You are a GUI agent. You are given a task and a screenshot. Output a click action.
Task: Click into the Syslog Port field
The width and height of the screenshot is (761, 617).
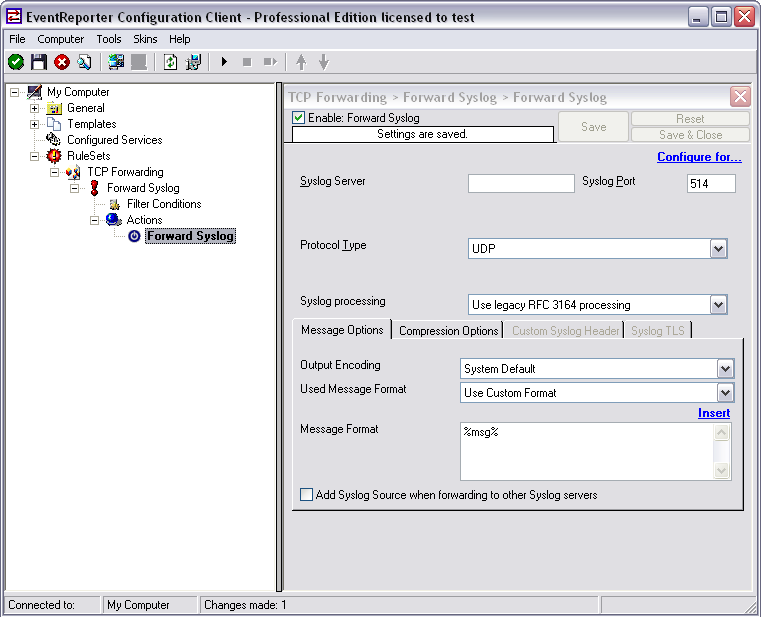(x=711, y=183)
